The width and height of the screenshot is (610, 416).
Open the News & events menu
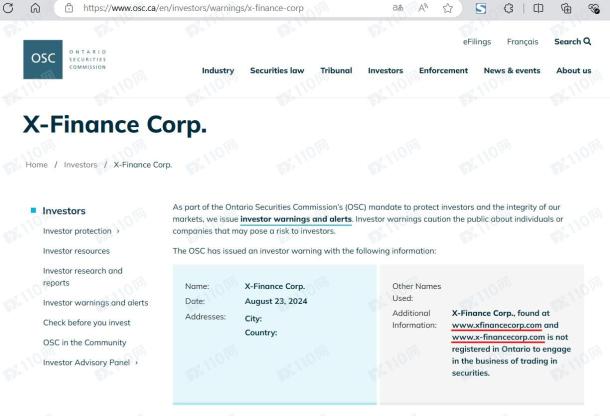(x=512, y=70)
